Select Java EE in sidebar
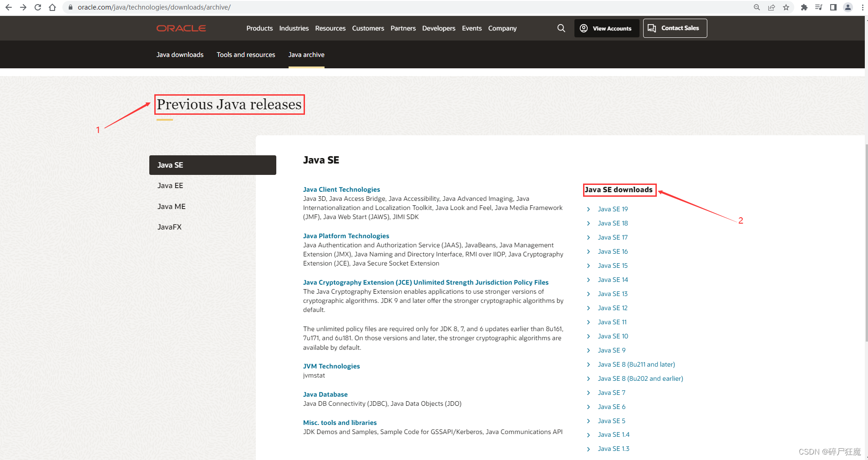The image size is (868, 460). point(170,186)
